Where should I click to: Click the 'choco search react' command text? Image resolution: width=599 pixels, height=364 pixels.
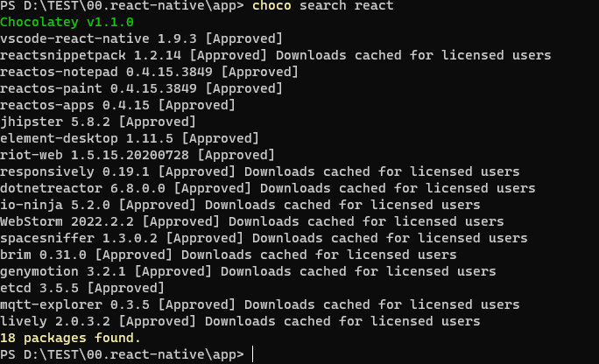[x=323, y=6]
